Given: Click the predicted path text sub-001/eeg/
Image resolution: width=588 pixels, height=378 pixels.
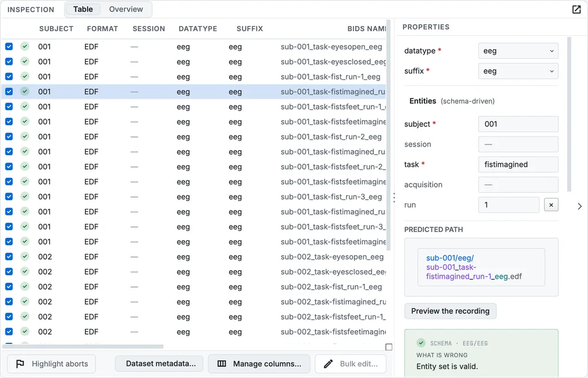Looking at the screenshot, I should point(449,258).
